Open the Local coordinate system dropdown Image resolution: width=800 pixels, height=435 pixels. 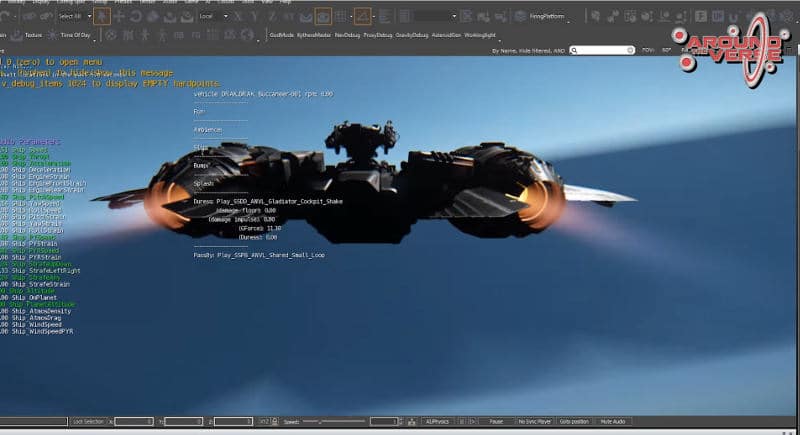click(x=227, y=16)
